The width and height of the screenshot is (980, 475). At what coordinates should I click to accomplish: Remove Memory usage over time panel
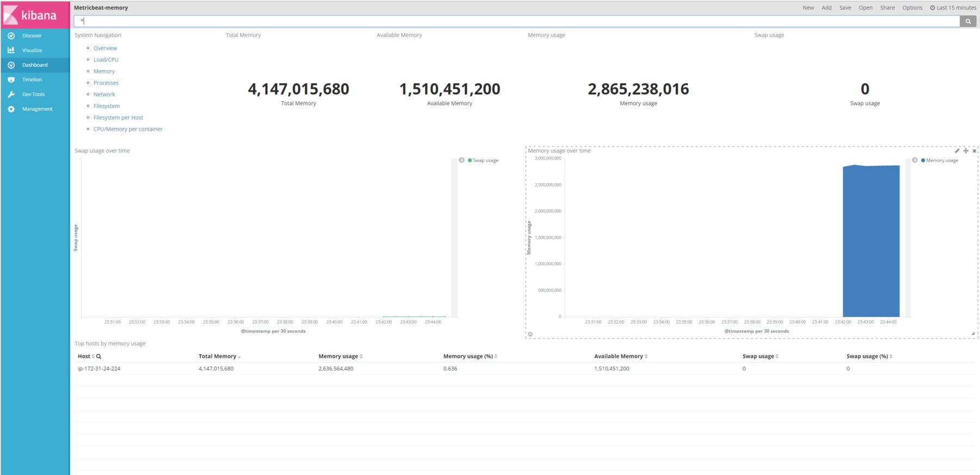point(975,151)
